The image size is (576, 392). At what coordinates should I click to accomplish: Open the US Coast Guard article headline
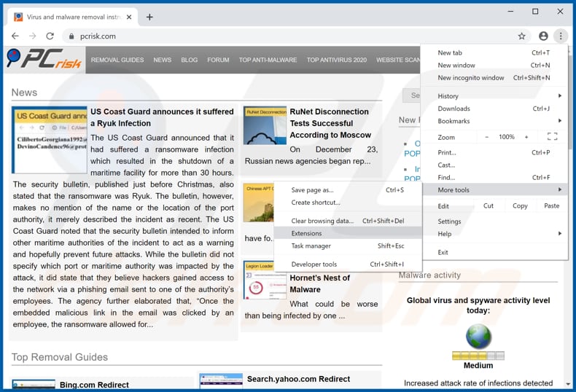point(162,117)
